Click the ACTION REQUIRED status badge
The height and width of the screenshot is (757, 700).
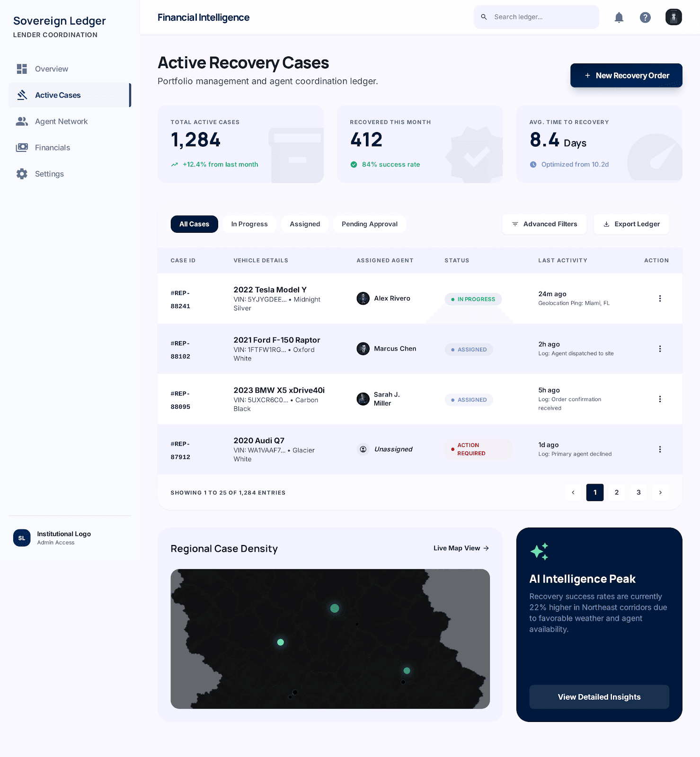(478, 449)
